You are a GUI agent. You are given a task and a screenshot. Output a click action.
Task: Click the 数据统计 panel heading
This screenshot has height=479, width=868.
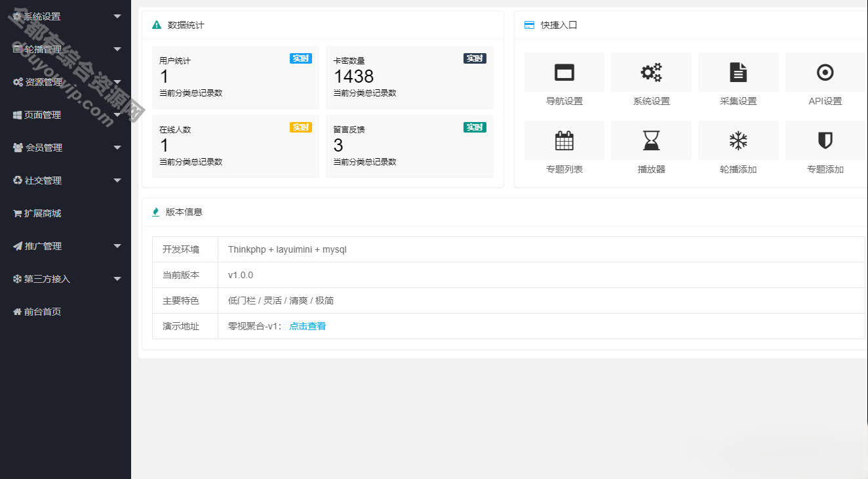[x=186, y=25]
